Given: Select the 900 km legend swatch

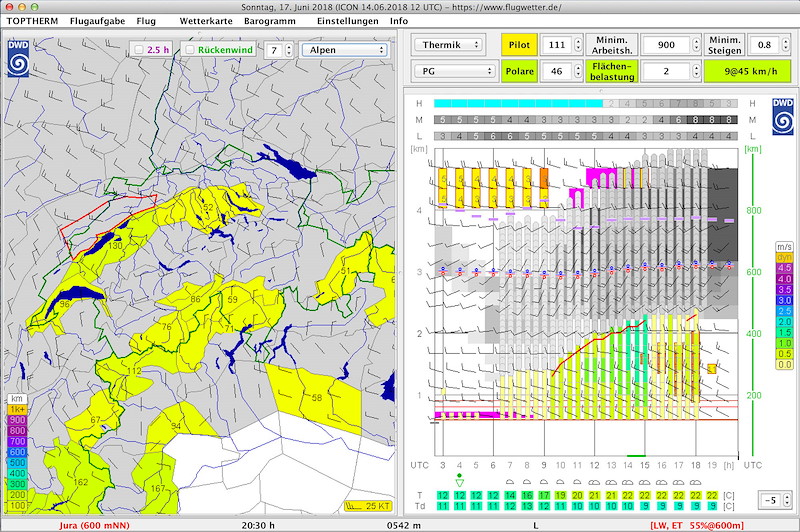Looking at the screenshot, I should point(17,420).
